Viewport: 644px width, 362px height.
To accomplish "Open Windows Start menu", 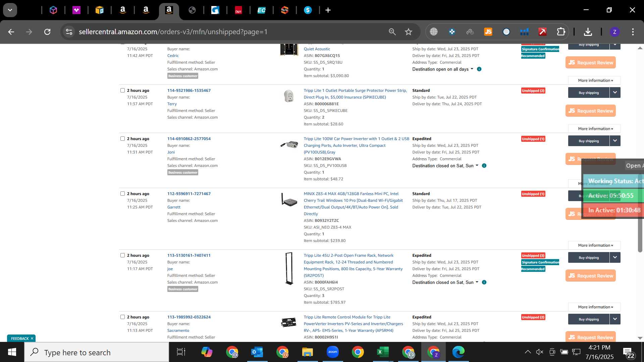I will pyautogui.click(x=12, y=352).
